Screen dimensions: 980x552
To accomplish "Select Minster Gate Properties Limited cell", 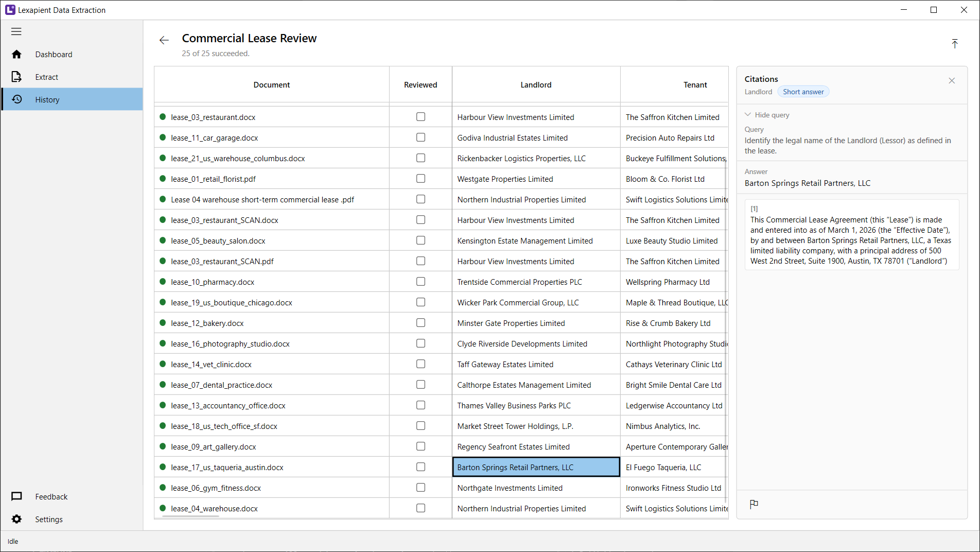I will pyautogui.click(x=536, y=323).
